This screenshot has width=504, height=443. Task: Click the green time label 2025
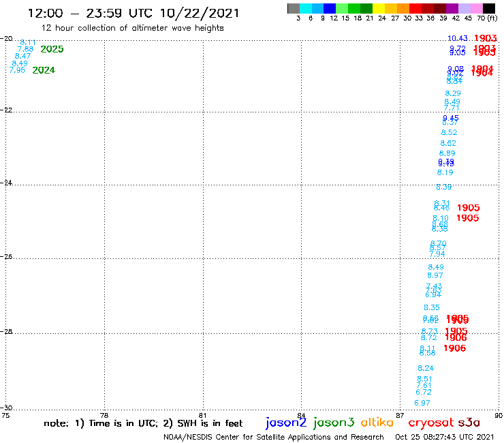pos(52,49)
